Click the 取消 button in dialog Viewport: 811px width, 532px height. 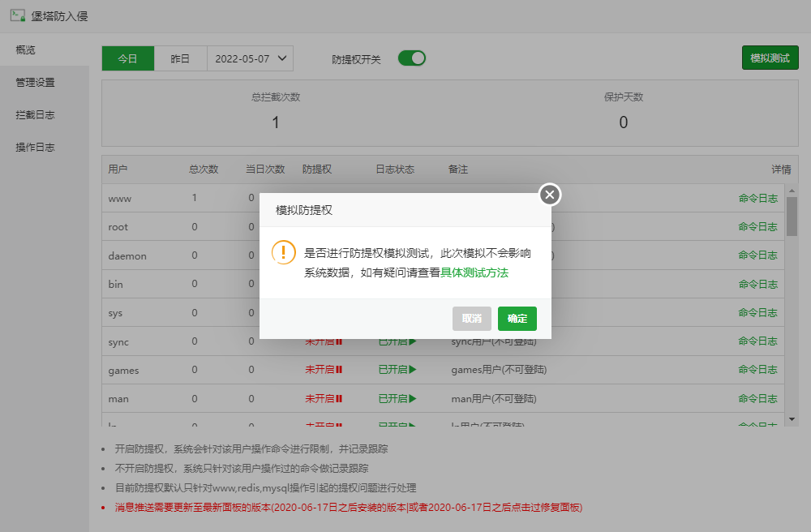[472, 319]
